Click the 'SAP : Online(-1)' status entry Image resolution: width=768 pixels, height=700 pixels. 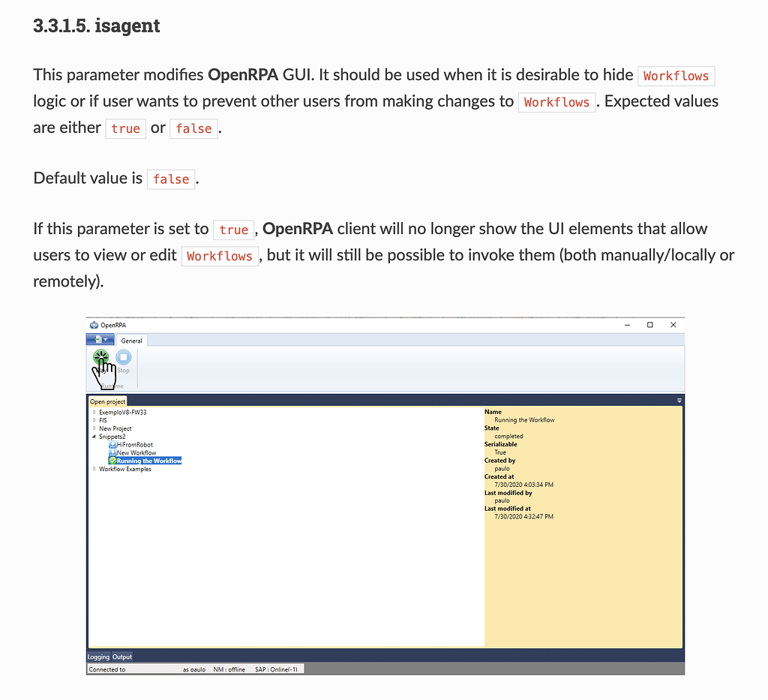(x=276, y=670)
